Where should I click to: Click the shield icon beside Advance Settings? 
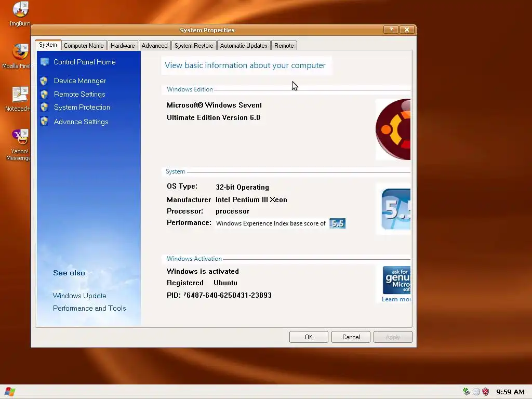(x=44, y=121)
